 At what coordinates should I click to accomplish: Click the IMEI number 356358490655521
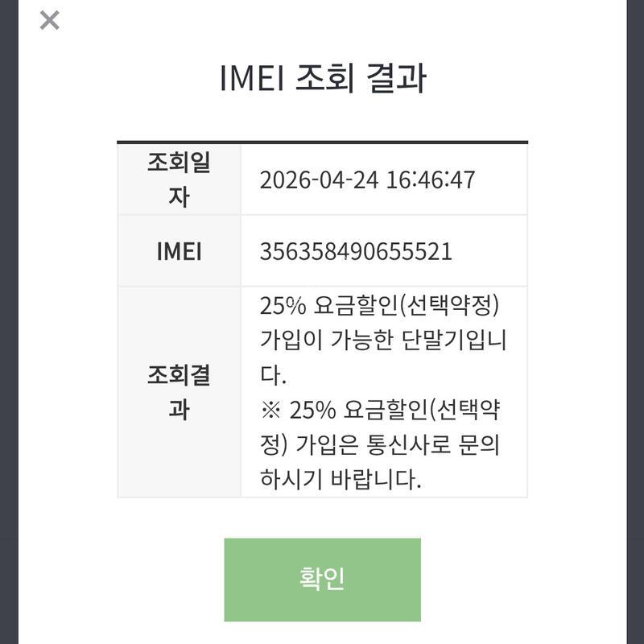click(356, 251)
